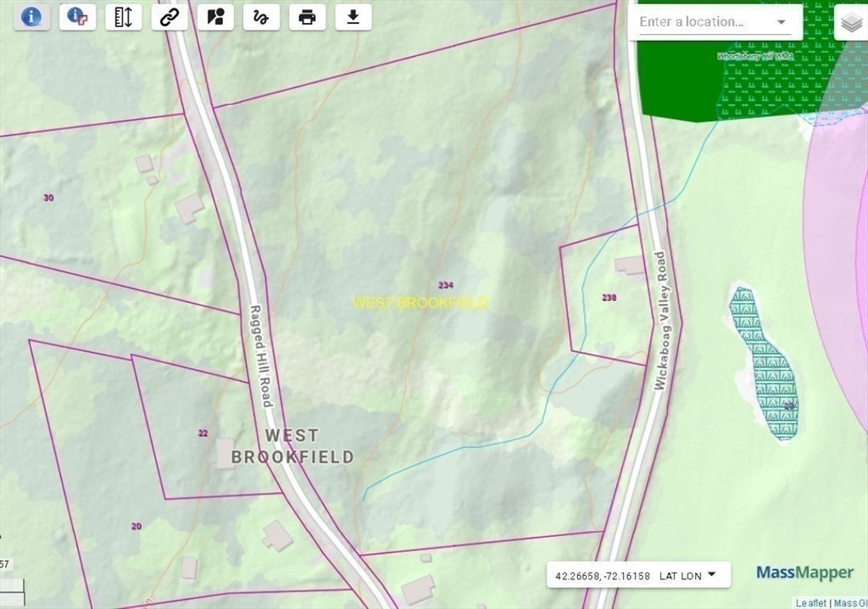Click the hatched teal wetland polygon
This screenshot has height=609, width=868.
[x=767, y=366]
